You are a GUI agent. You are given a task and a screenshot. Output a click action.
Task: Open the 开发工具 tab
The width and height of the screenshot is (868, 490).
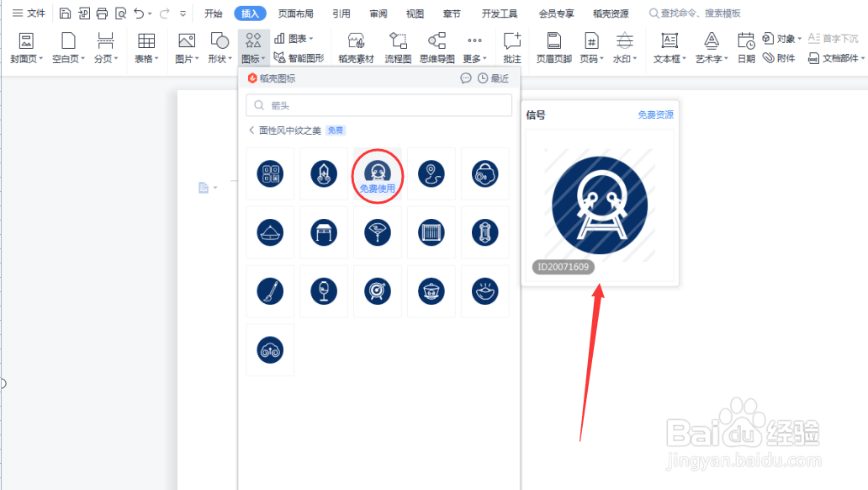[500, 13]
